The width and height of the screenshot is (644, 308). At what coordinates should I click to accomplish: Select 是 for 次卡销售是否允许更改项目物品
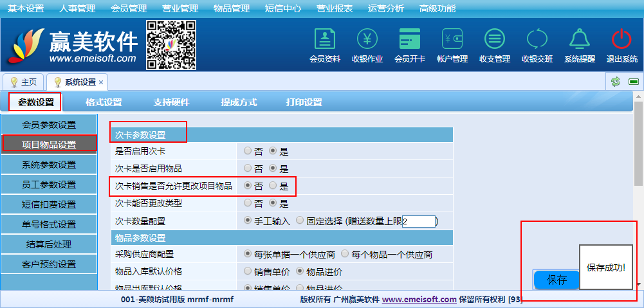click(273, 186)
